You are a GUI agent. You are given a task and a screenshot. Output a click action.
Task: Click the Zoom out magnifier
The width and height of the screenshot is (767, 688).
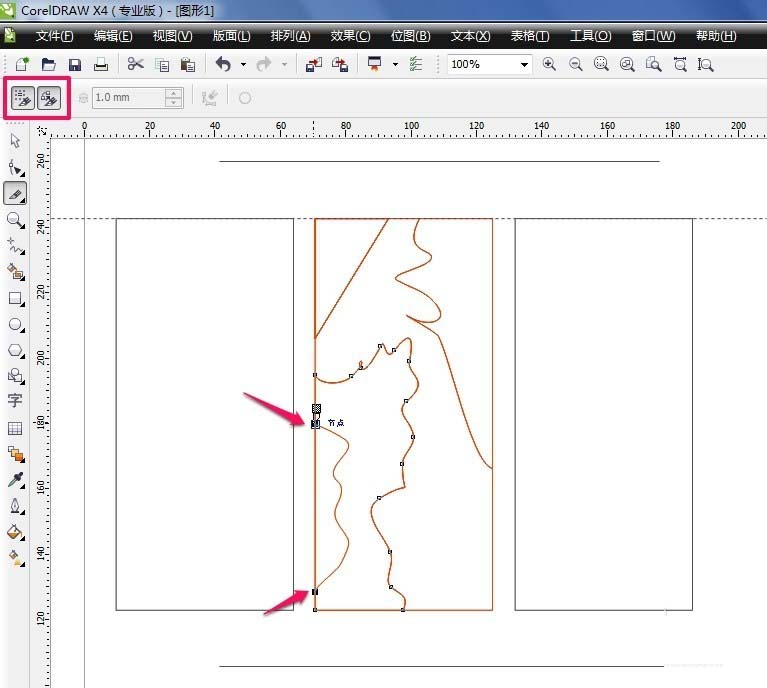(x=576, y=64)
